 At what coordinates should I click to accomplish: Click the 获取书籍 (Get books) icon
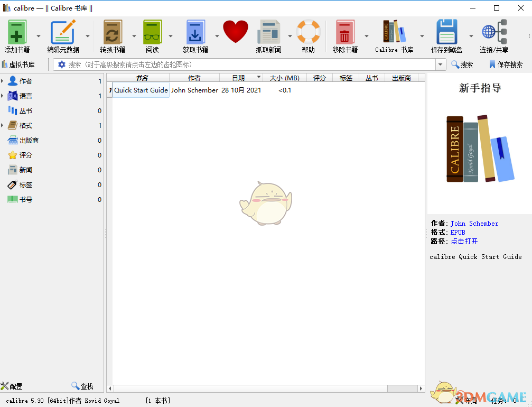point(195,33)
